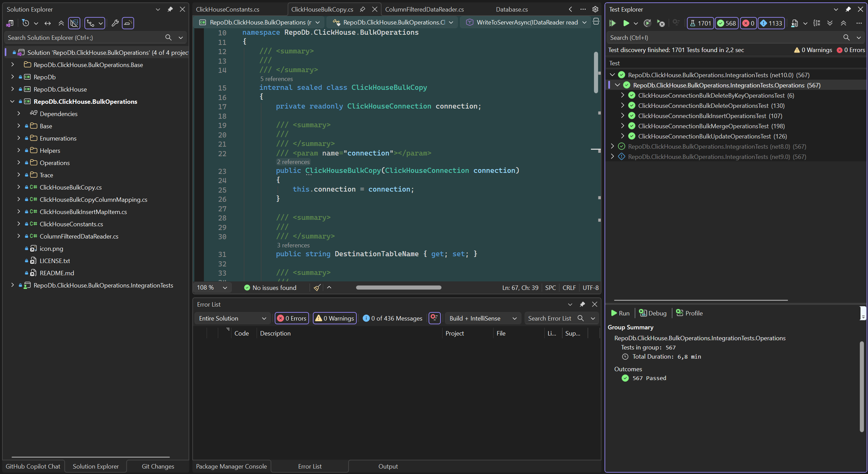Toggle the Git branch view button

pos(91,23)
